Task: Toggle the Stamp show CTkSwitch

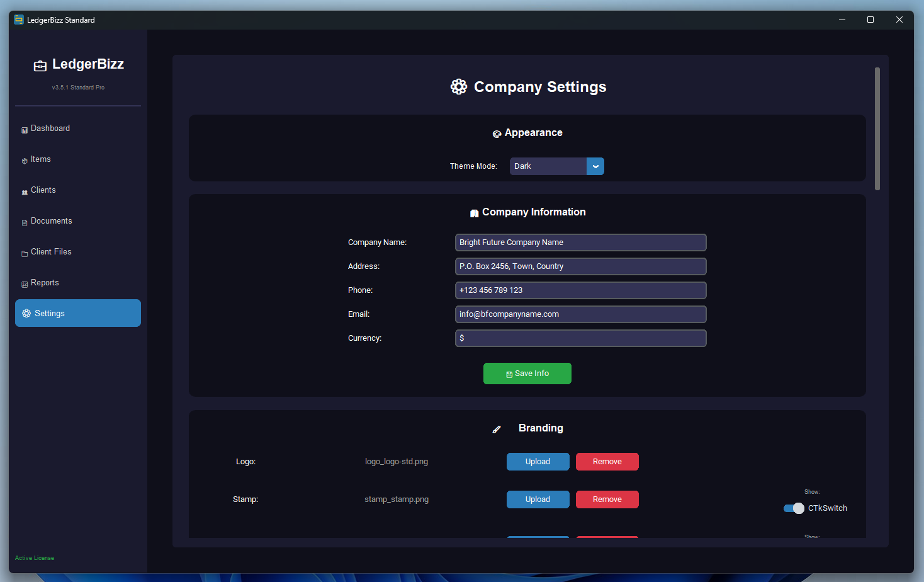Action: pyautogui.click(x=794, y=508)
